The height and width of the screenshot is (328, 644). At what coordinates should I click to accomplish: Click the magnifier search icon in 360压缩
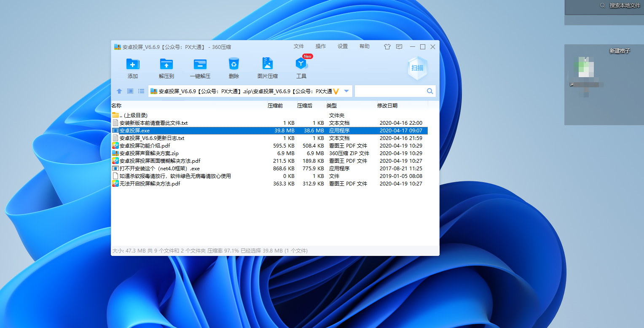(x=430, y=91)
